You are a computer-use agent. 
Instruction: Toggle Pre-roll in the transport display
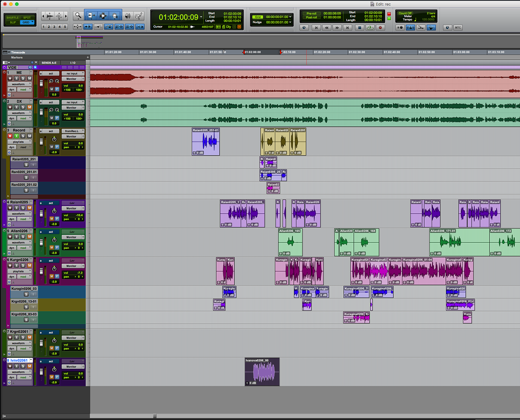click(x=311, y=13)
